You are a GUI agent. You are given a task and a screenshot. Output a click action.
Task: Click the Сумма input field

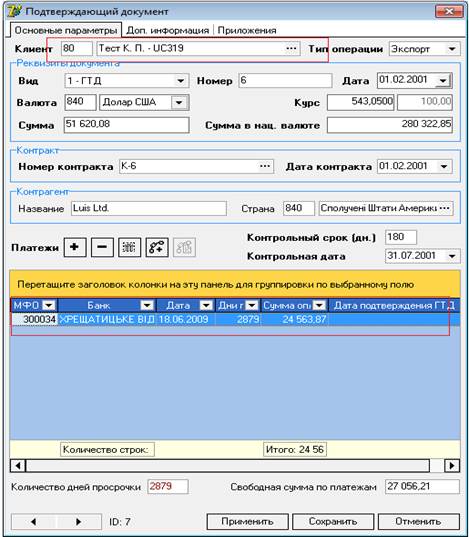tap(126, 125)
